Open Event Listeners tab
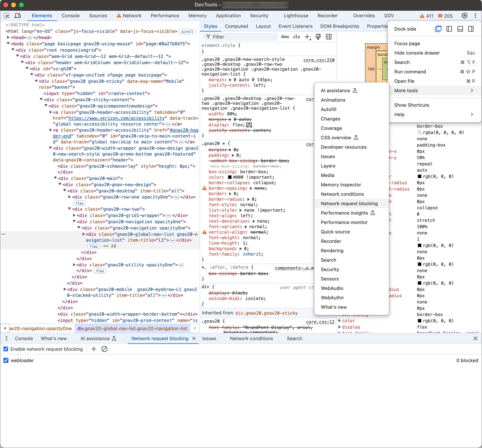 (x=296, y=26)
